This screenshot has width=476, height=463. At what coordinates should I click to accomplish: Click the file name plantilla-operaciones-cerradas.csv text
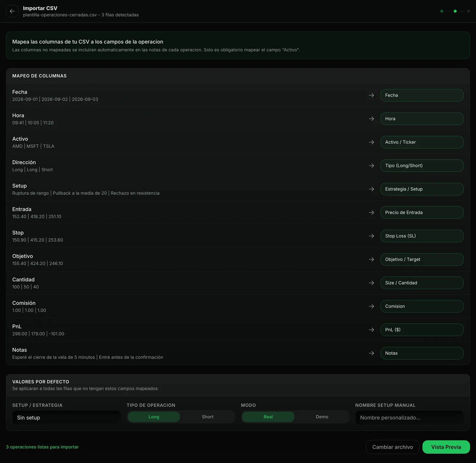(60, 15)
